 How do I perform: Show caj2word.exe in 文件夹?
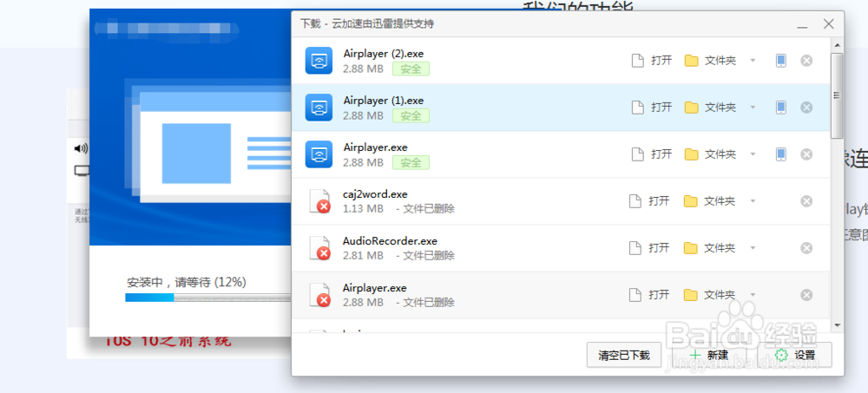[710, 201]
